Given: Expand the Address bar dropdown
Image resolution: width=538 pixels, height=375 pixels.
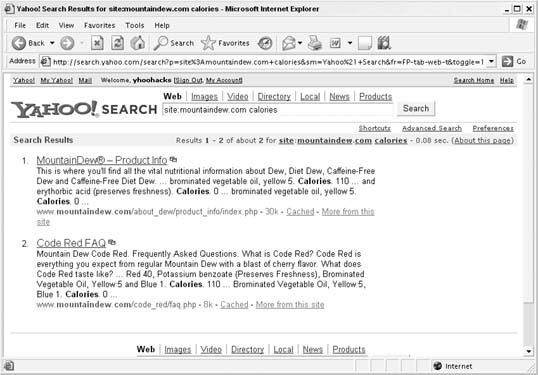Looking at the screenshot, I should [491, 62].
